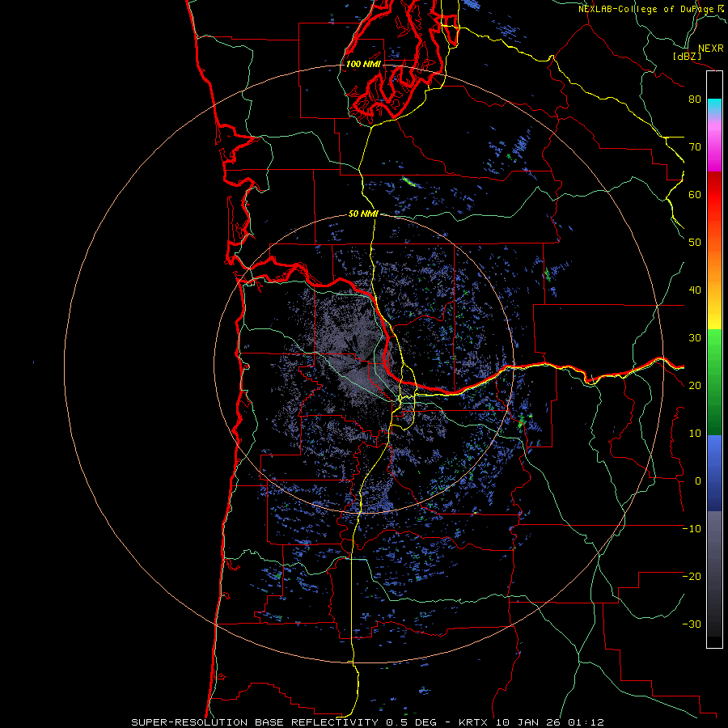Screen dimensions: 728x728
Task: Click the 20 value on the dBZ scale
Action: 695,386
